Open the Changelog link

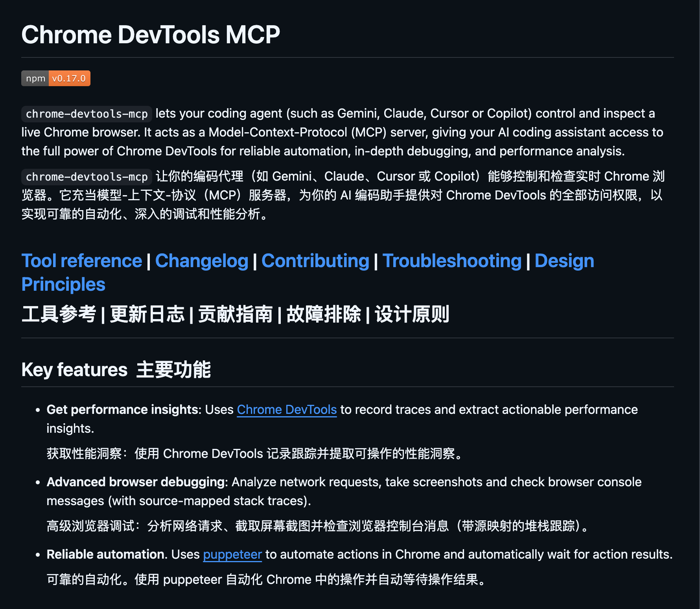(x=202, y=261)
